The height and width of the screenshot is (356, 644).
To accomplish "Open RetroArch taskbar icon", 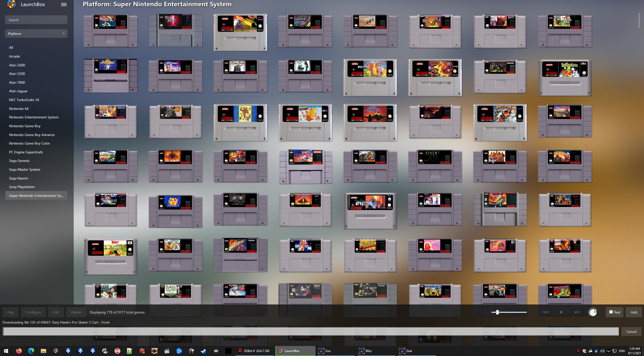I will 216,351.
